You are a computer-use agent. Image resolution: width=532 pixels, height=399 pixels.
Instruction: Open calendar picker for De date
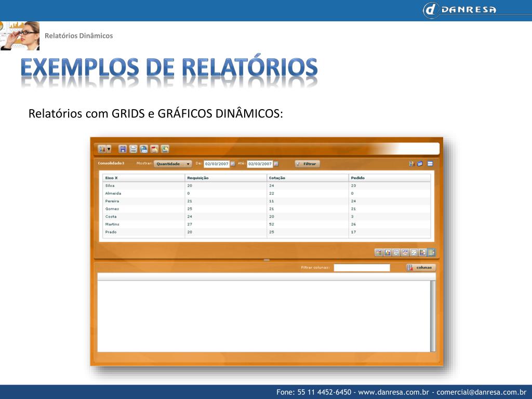(233, 164)
